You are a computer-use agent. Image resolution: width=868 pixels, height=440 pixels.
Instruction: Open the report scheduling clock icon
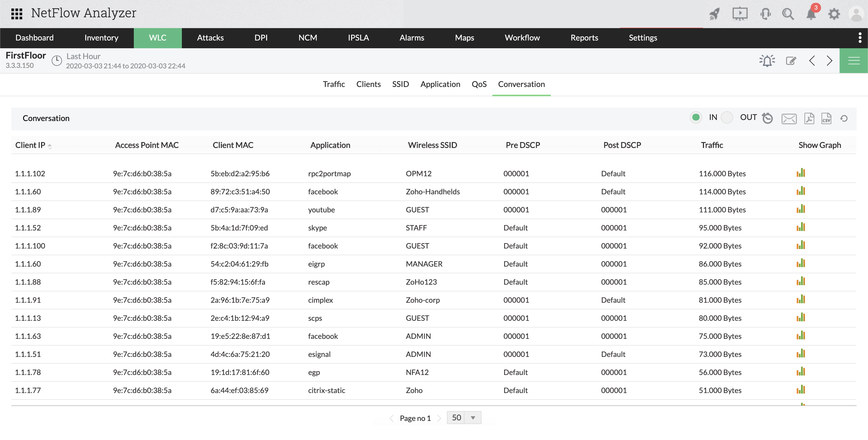pos(768,118)
